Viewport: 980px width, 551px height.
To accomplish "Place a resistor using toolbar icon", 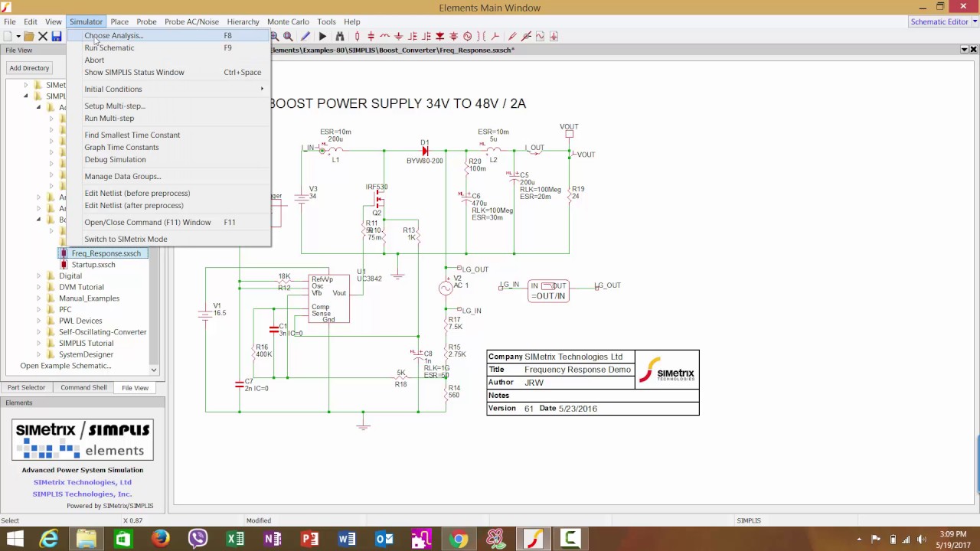I will pos(357,36).
